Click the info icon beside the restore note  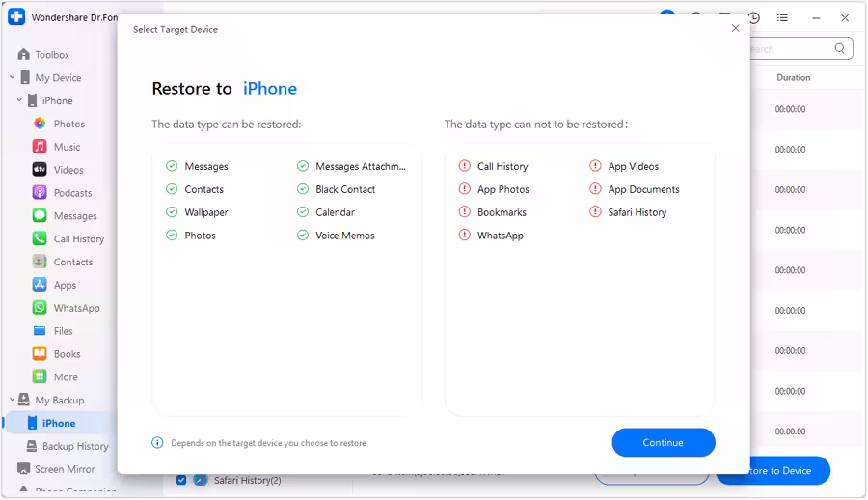click(x=157, y=443)
